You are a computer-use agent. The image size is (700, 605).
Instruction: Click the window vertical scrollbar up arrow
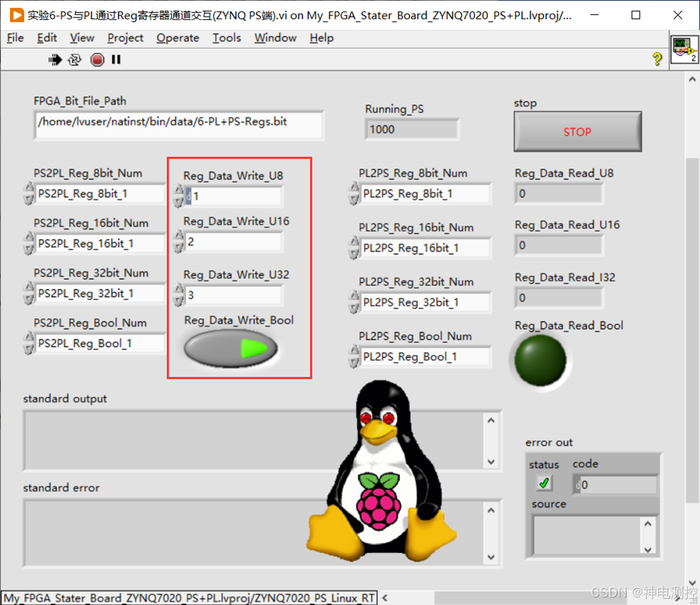pos(692,79)
